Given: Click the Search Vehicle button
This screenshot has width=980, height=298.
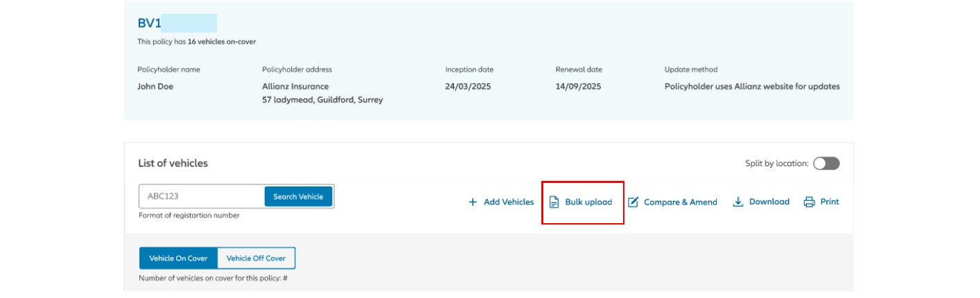Looking at the screenshot, I should [298, 197].
